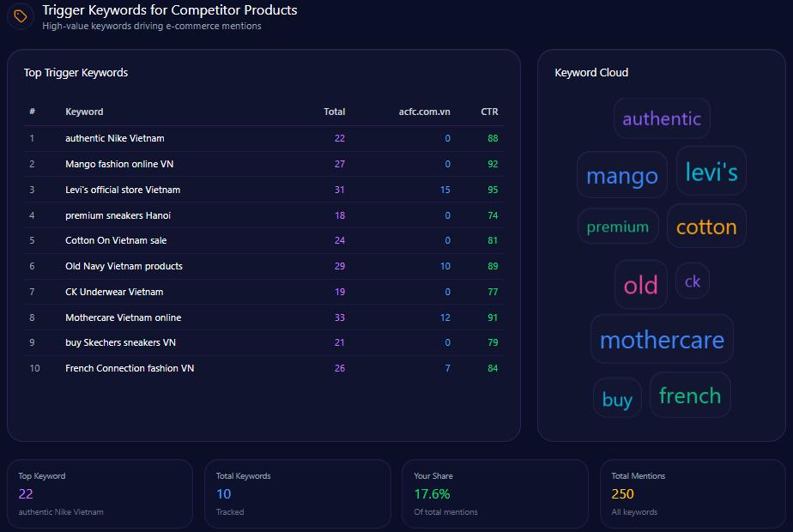
Task: Sort table by the Total column header
Action: click(334, 112)
